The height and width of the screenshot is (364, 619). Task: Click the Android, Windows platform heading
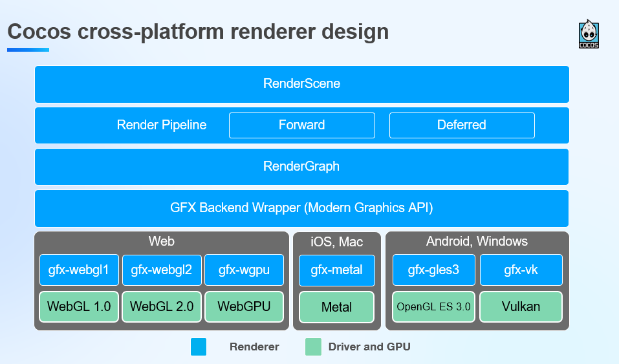(x=477, y=241)
